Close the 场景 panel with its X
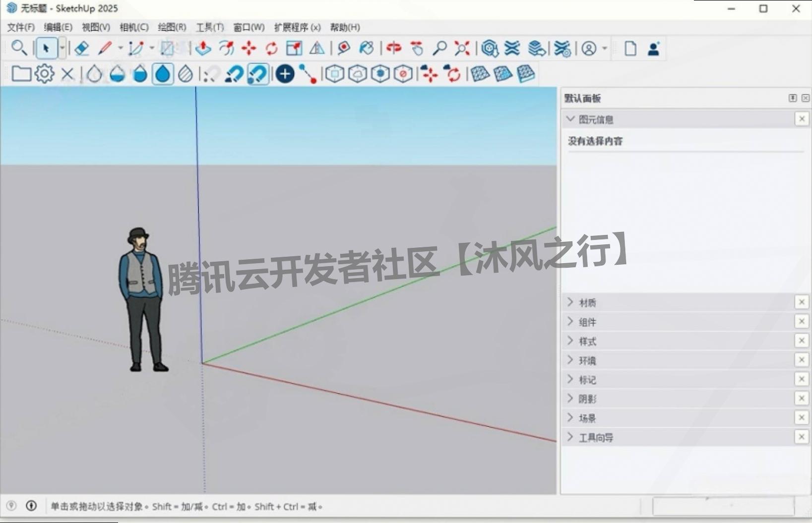Image resolution: width=812 pixels, height=523 pixels. [802, 418]
